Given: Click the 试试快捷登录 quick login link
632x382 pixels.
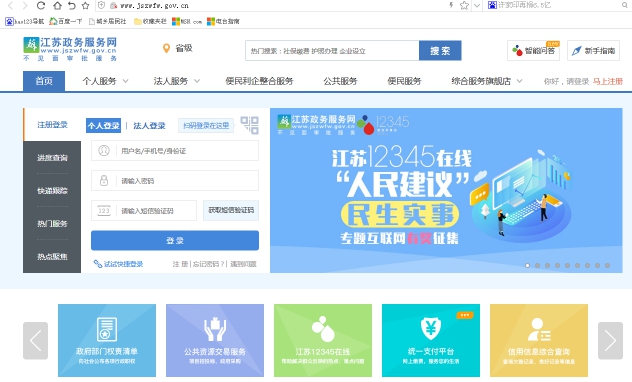Looking at the screenshot, I should (x=118, y=264).
